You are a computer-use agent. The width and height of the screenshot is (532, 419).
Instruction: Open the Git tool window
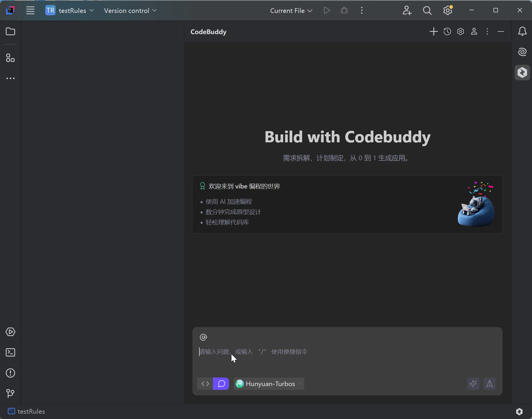[x=10, y=393]
